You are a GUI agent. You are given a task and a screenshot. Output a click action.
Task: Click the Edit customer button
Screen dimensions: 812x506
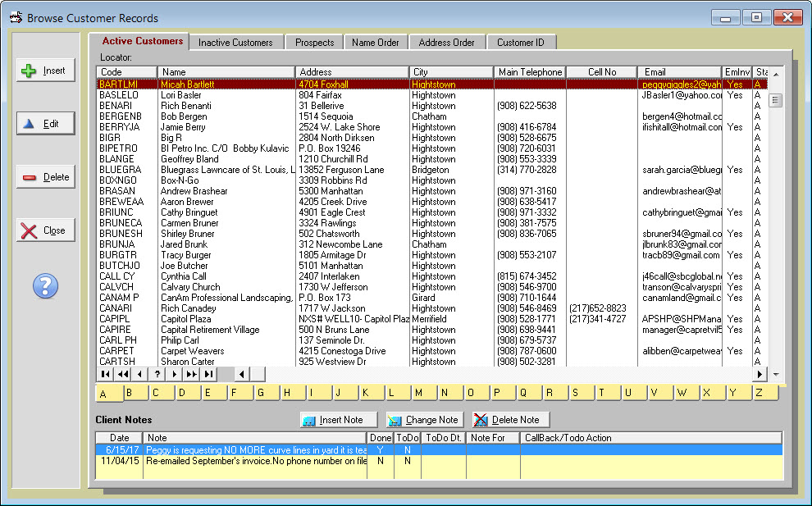[46, 124]
